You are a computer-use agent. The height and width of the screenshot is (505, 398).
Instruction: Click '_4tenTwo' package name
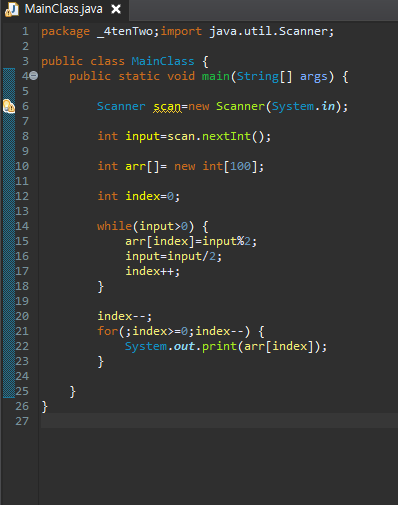point(125,32)
